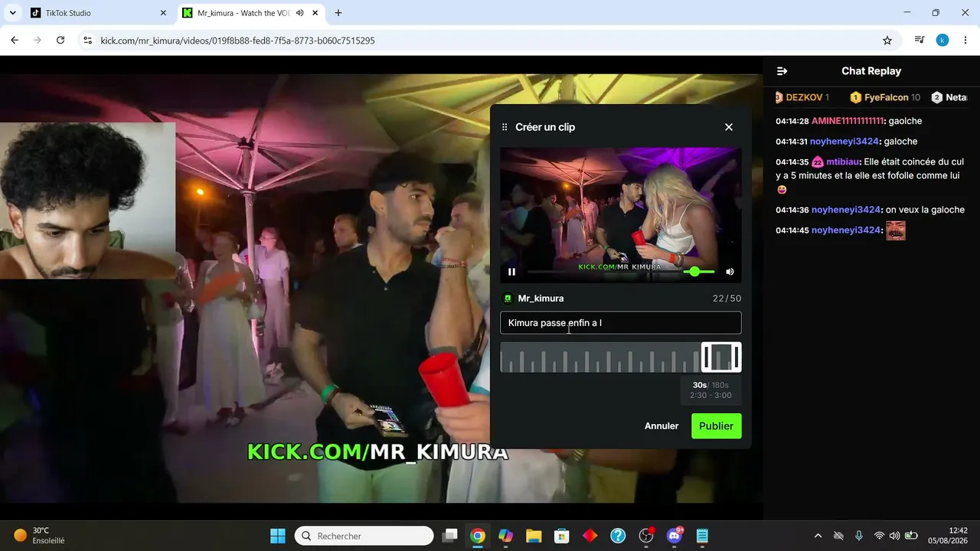Open the Mr_kimura channel name in dialog

tap(541, 298)
